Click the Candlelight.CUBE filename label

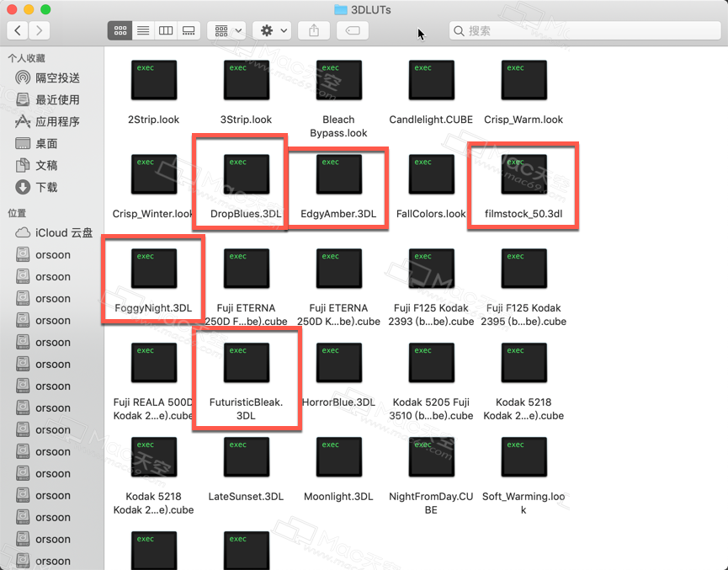click(431, 120)
